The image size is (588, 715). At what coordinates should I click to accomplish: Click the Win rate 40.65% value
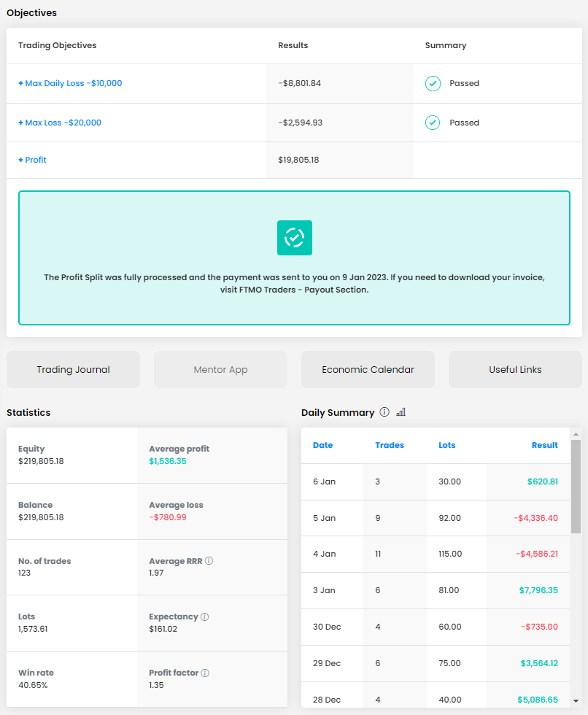tap(33, 685)
